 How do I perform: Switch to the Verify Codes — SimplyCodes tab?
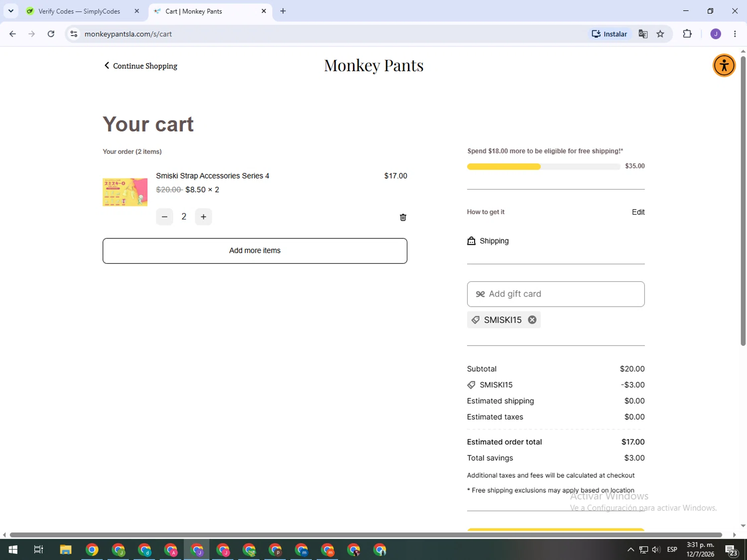click(80, 11)
